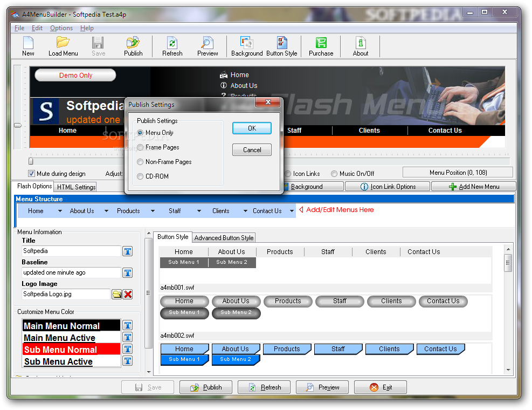Remove the Logo Image with red X
The height and width of the screenshot is (410, 532).
tap(128, 294)
